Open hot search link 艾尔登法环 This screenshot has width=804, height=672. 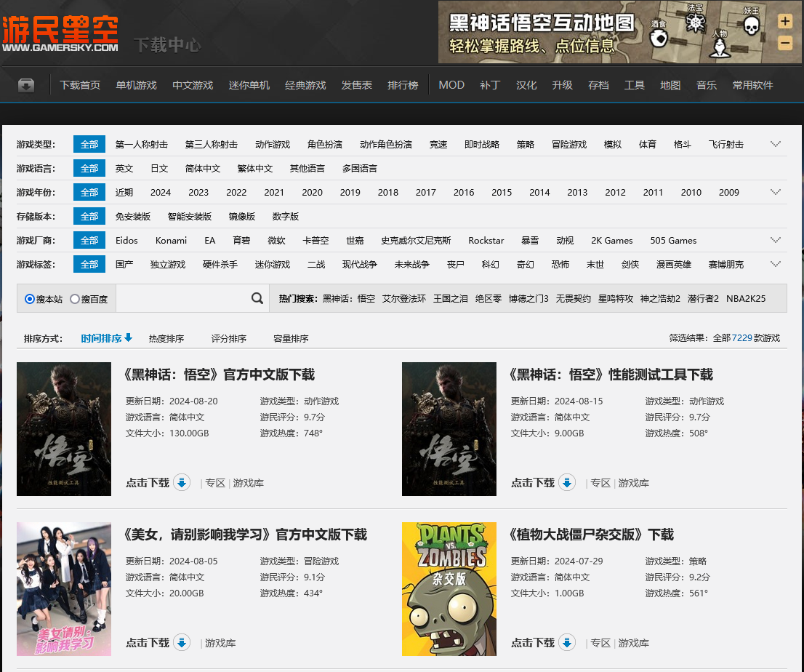pos(404,299)
